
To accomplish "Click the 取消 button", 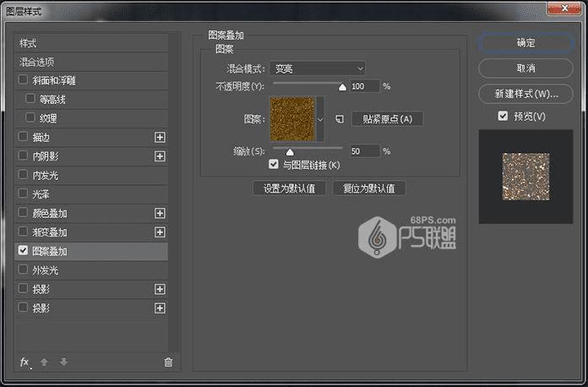I will pyautogui.click(x=525, y=68).
